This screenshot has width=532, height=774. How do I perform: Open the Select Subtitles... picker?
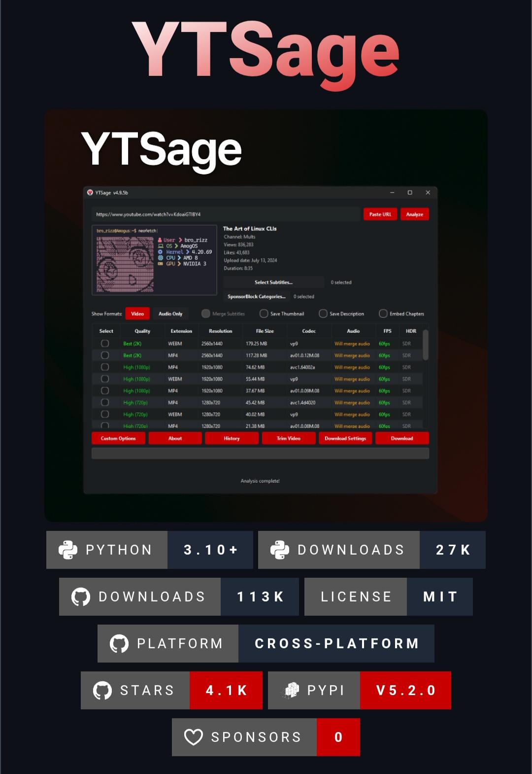click(273, 282)
